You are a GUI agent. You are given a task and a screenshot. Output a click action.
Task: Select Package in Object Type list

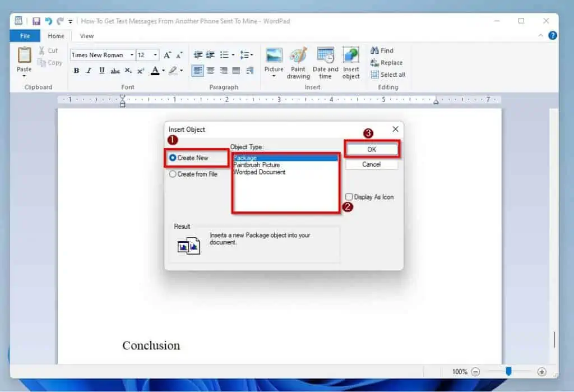tap(285, 158)
